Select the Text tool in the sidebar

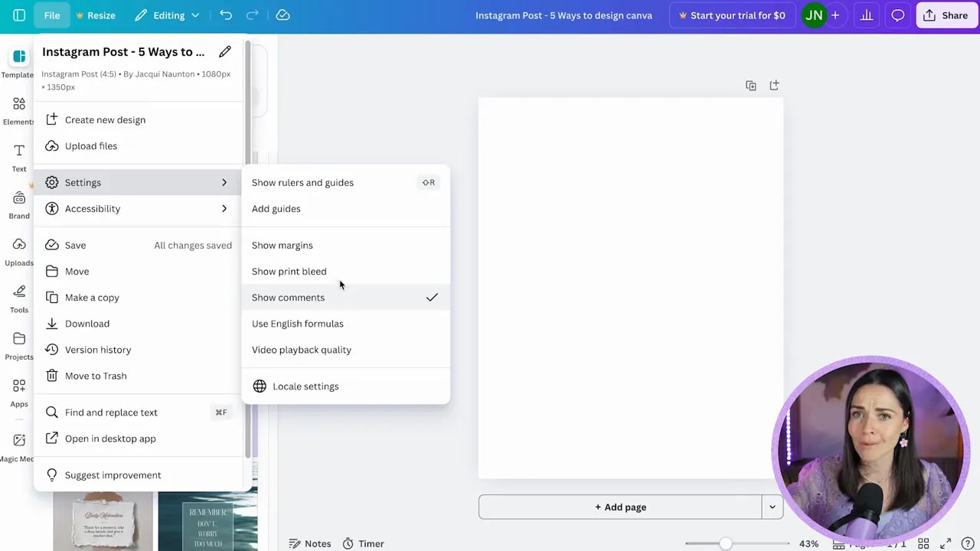click(x=18, y=158)
